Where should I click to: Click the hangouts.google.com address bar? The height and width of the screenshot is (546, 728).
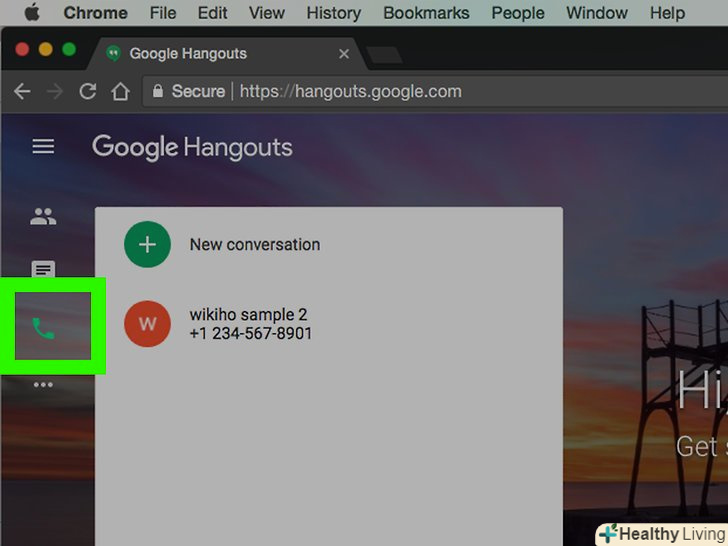click(435, 91)
